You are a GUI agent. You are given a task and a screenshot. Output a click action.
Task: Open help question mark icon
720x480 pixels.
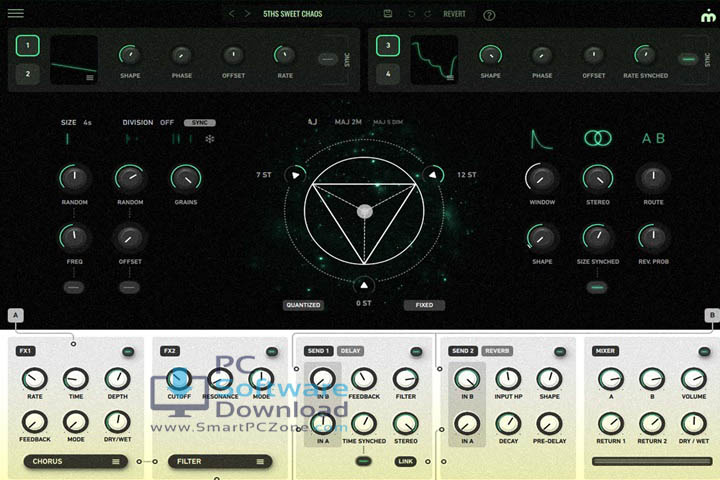click(489, 15)
